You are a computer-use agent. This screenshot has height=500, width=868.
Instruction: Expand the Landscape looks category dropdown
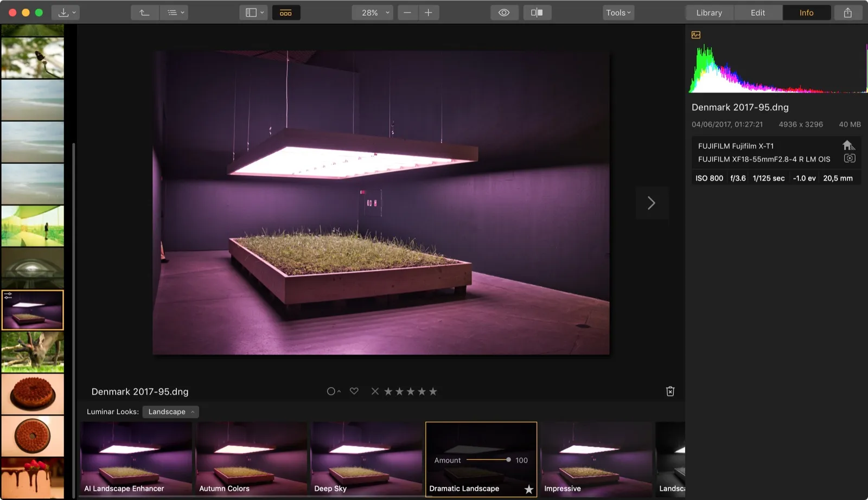(x=170, y=412)
